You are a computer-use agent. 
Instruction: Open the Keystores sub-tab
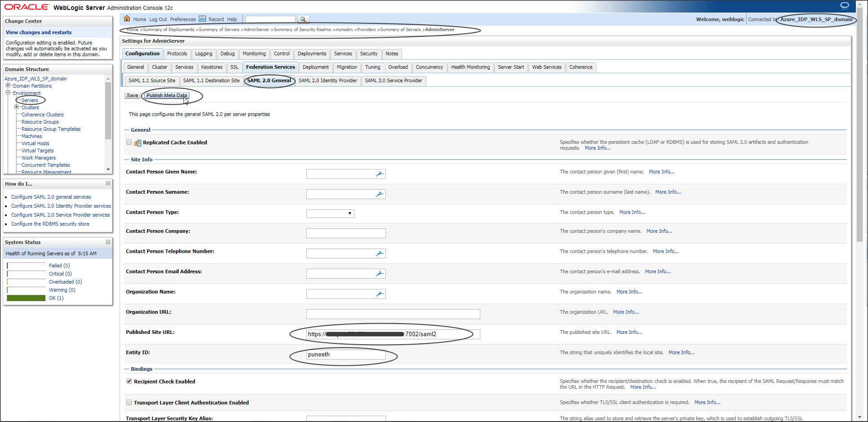tap(212, 67)
